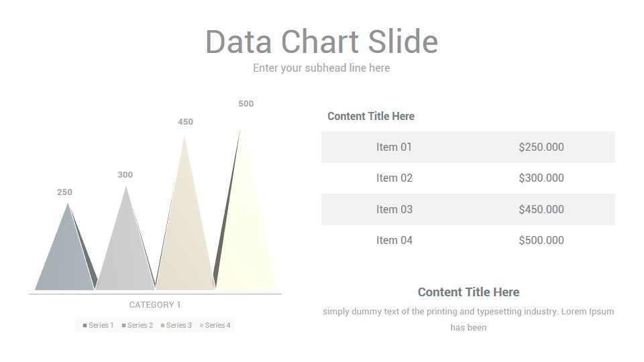Screen dimensions: 644x362
Task: Select the 500 data label
Action: pos(246,104)
